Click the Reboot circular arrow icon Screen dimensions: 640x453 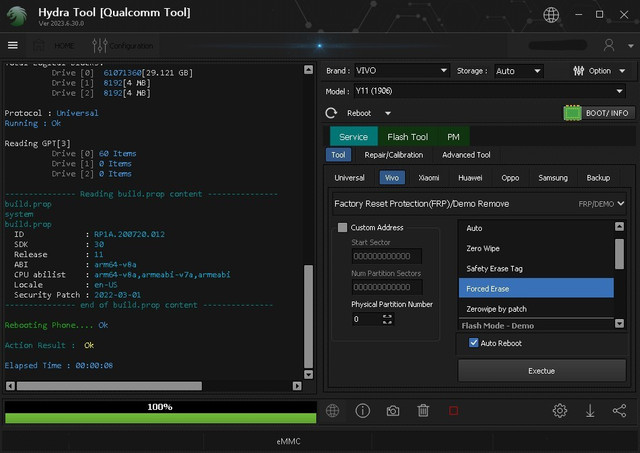click(331, 113)
